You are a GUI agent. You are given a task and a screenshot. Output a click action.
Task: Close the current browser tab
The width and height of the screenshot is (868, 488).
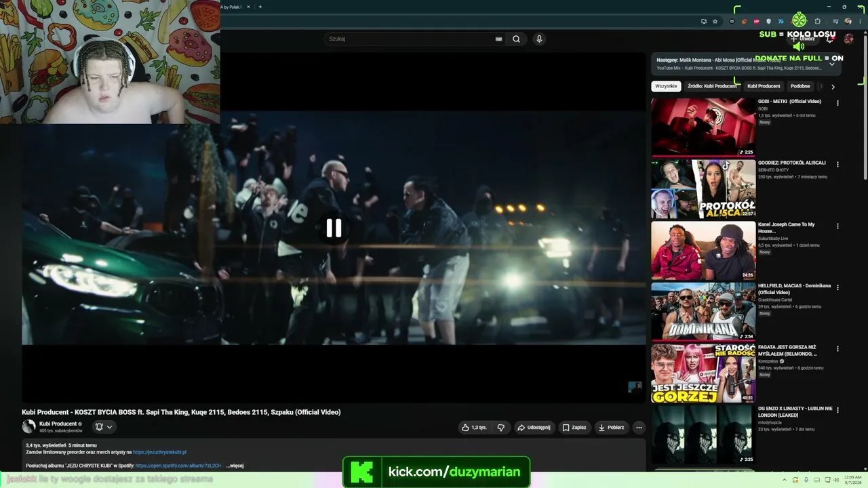coord(248,7)
